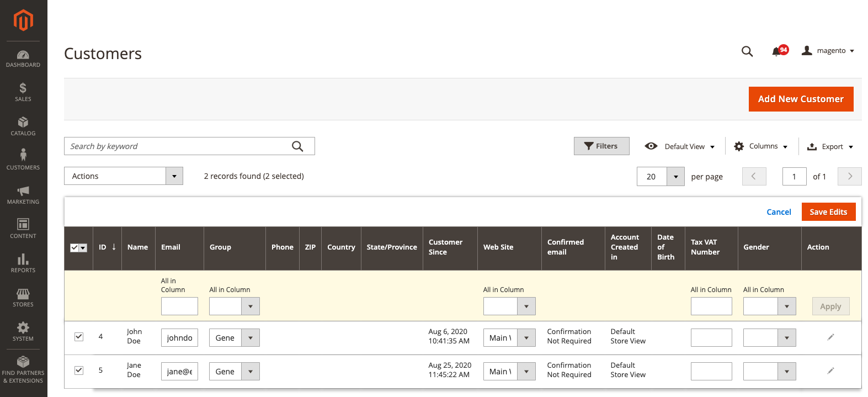Open the per page count dropdown
This screenshot has width=868, height=397.
click(x=675, y=177)
